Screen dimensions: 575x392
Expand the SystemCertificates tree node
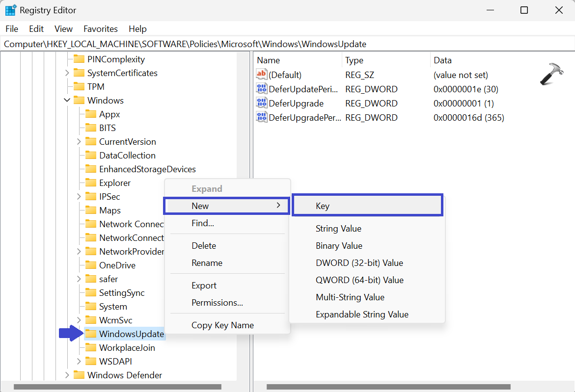(67, 73)
